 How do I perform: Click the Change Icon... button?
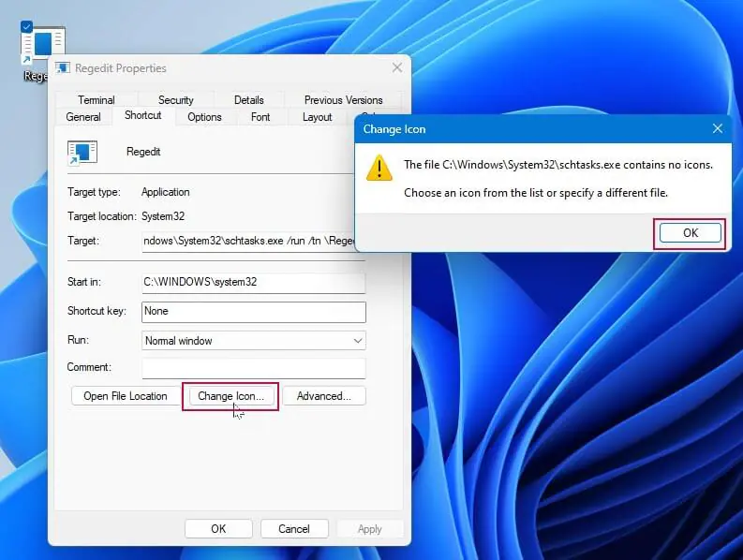point(230,396)
